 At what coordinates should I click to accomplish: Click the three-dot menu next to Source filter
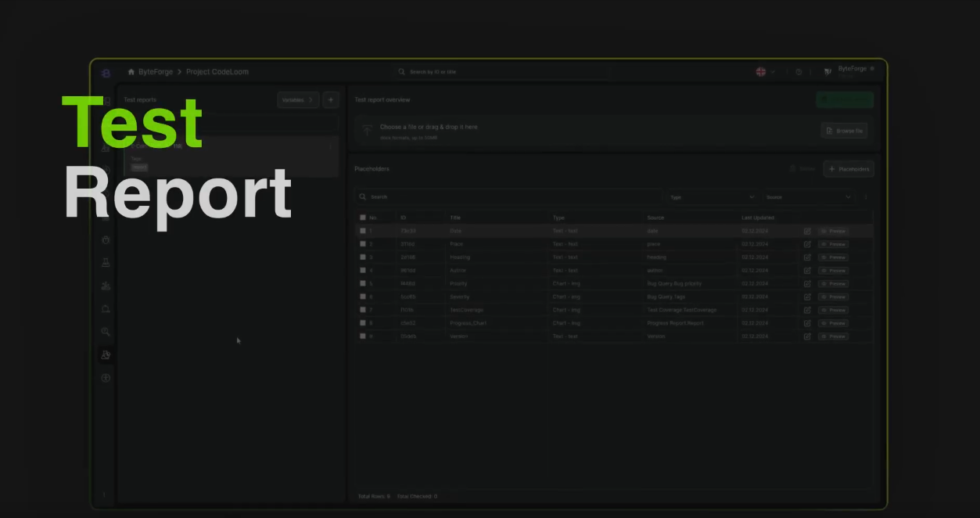tap(866, 197)
